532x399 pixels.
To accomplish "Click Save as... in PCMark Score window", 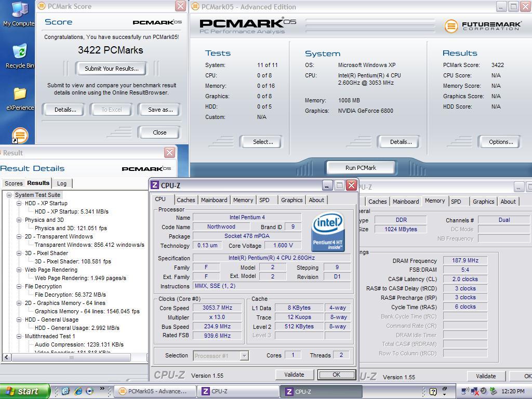I will (x=160, y=110).
